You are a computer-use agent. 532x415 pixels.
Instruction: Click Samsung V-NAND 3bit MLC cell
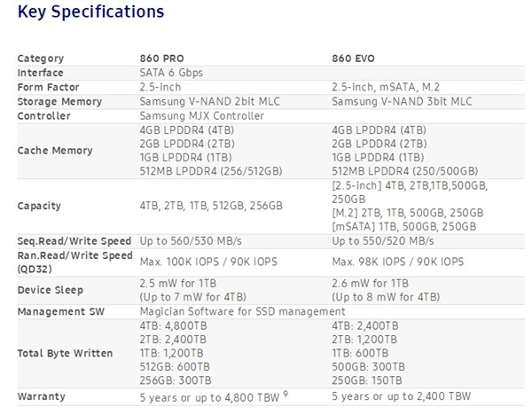click(x=401, y=101)
